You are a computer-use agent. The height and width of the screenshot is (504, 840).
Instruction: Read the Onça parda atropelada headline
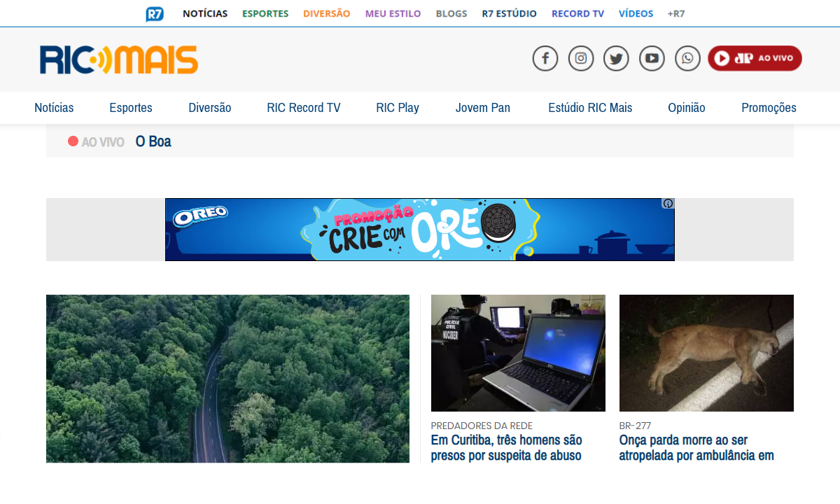[696, 448]
